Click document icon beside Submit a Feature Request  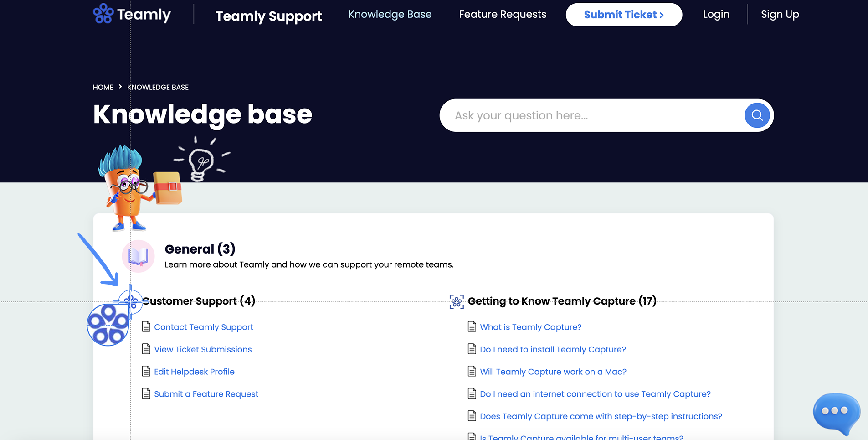146,393
